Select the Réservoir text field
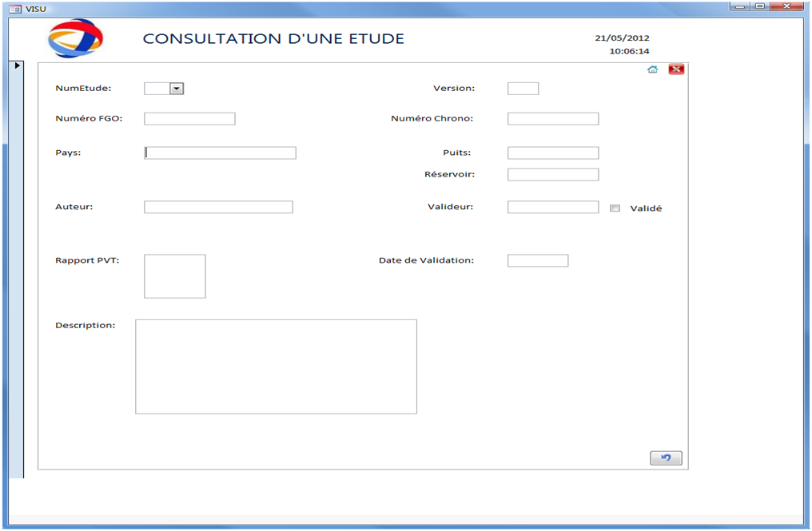 pos(552,175)
